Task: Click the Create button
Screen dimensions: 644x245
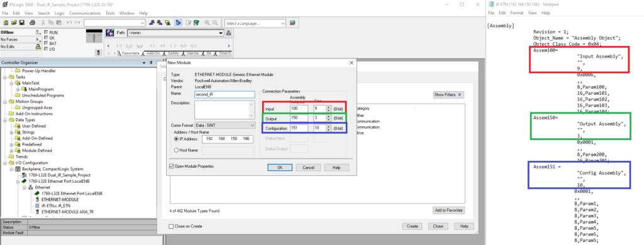Action: pyautogui.click(x=413, y=226)
